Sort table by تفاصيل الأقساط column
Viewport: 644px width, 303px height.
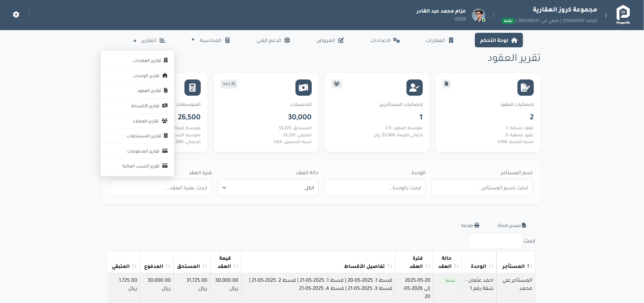(318, 262)
